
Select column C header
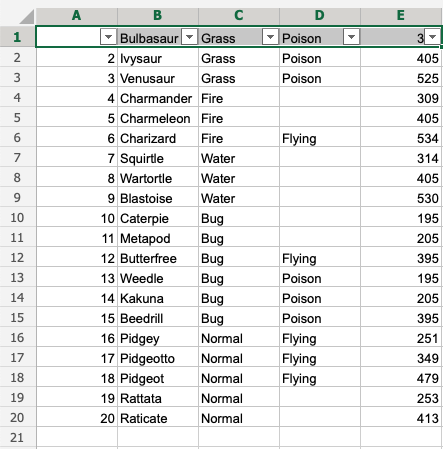pos(239,16)
